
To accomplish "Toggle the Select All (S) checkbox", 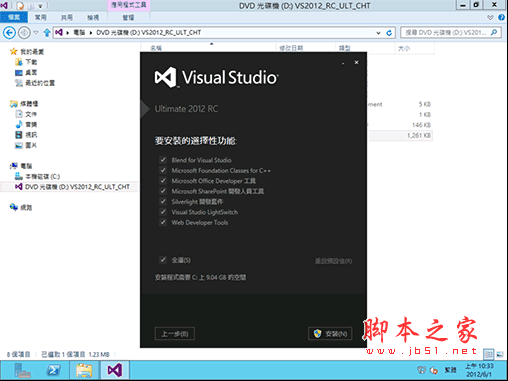I will click(163, 259).
